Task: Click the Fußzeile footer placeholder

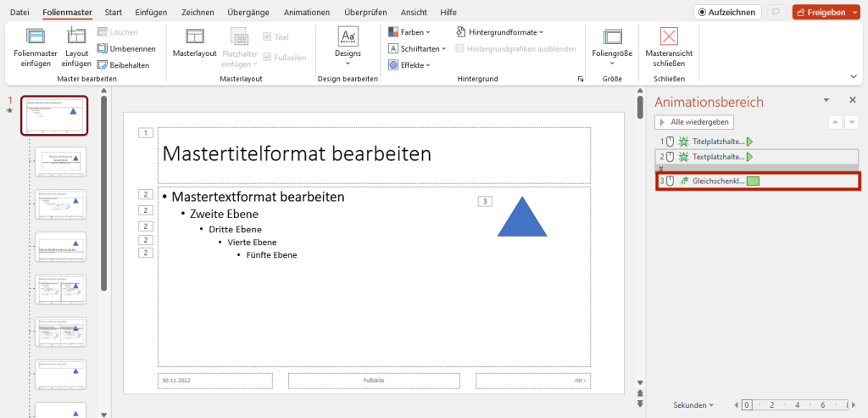Action: 374,381
